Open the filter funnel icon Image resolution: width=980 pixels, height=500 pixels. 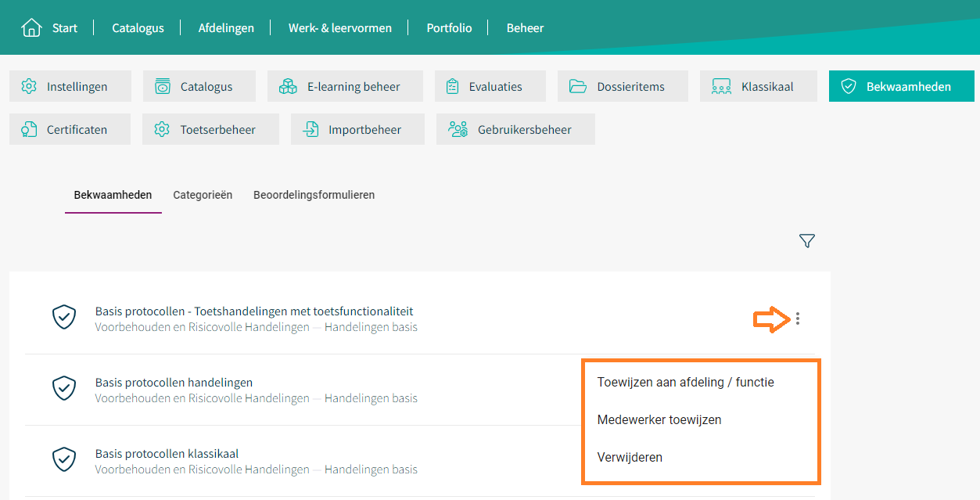(x=807, y=241)
